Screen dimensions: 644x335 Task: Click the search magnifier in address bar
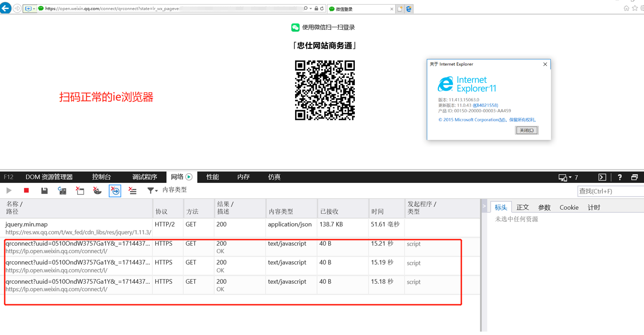(x=306, y=8)
